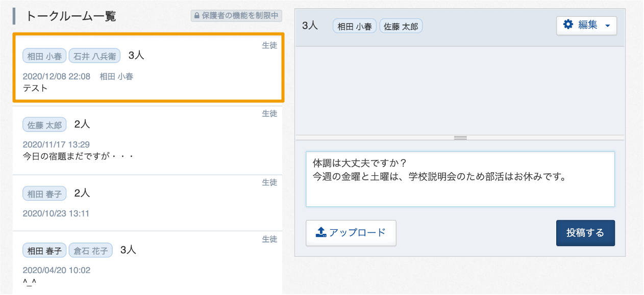Click the トークルーム一覧 heading
Screen dimensions: 644x295
pos(71,16)
